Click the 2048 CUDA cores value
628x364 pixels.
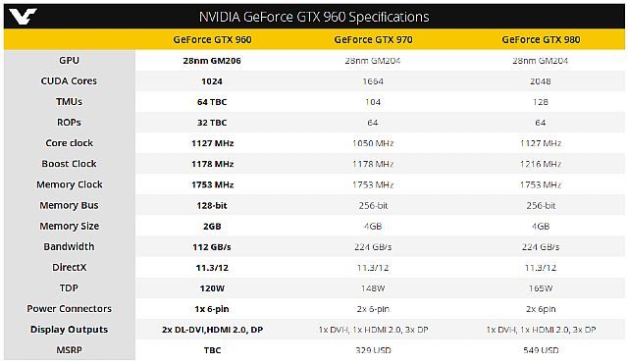coord(541,81)
